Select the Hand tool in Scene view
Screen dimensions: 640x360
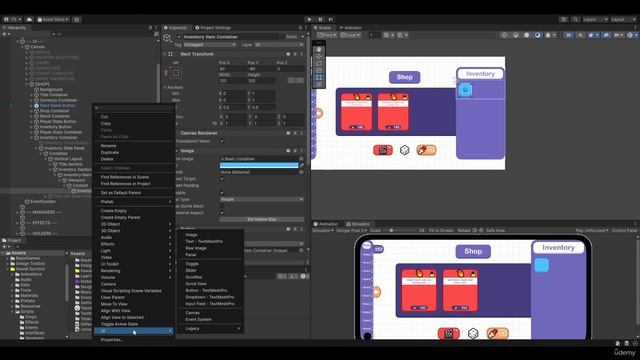coord(319,49)
